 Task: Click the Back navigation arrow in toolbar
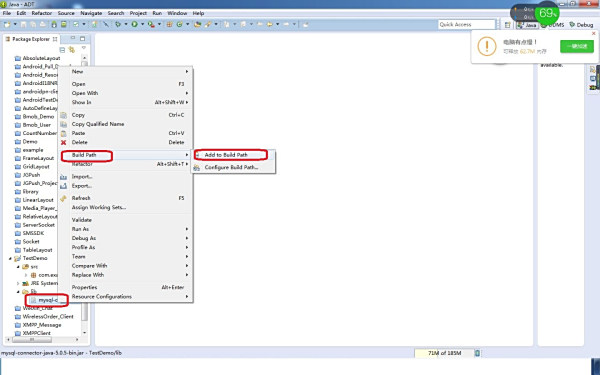270,24
